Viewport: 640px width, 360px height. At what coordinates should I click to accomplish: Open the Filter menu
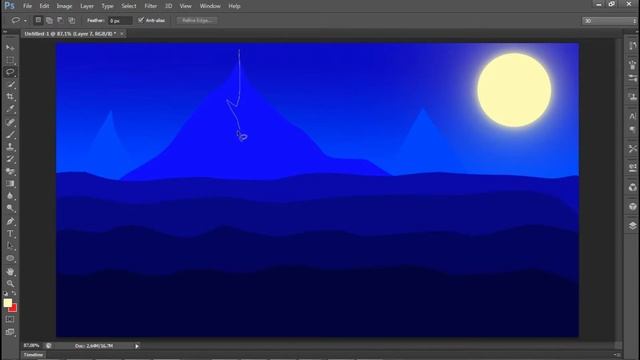[151, 6]
